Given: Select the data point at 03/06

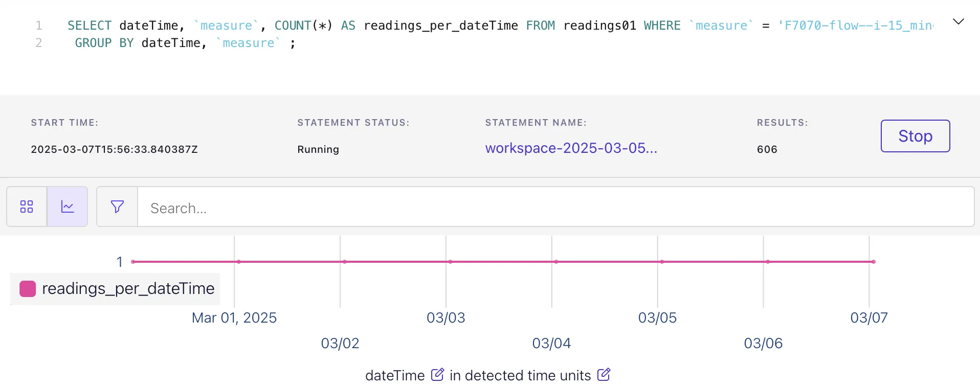Looking at the screenshot, I should pos(768,262).
